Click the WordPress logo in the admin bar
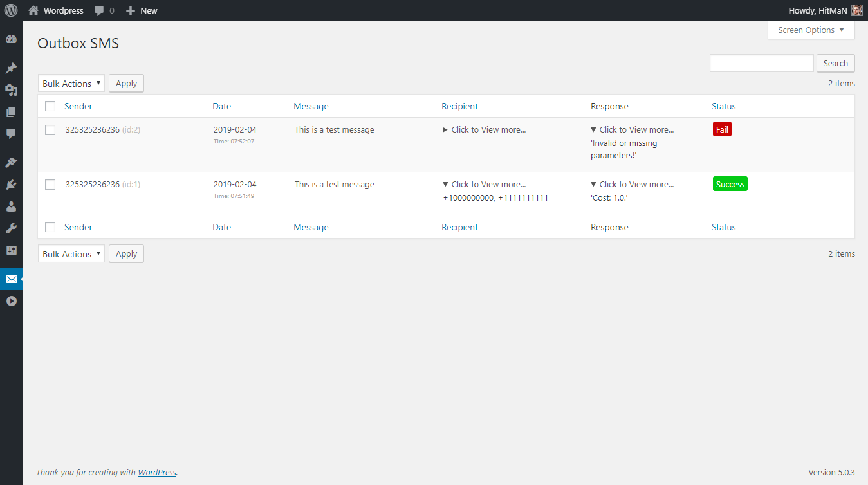This screenshot has width=868, height=485. tap(11, 10)
